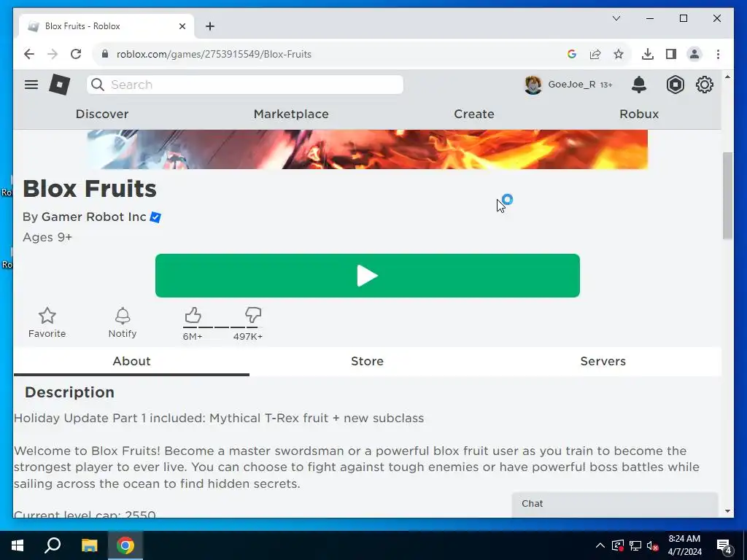This screenshot has width=747, height=560.
Task: Toggle the Chrome side panel icon
Action: pos(671,54)
